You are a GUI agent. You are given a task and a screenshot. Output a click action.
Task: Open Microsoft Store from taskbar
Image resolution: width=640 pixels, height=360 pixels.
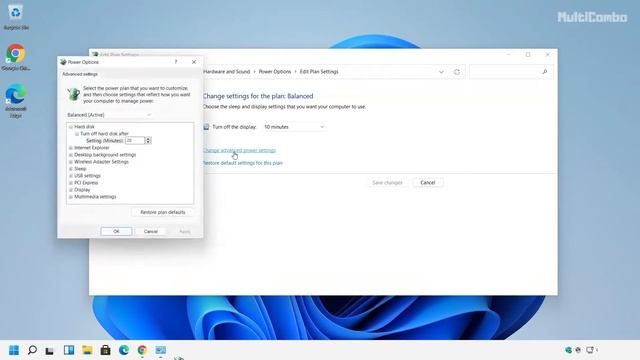tap(105, 350)
